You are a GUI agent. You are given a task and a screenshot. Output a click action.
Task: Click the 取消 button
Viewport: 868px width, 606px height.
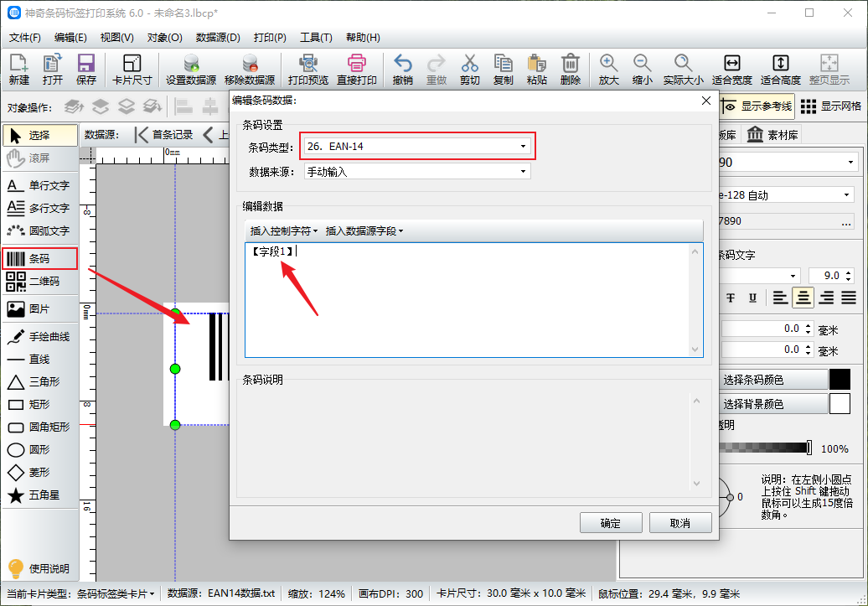pos(680,523)
